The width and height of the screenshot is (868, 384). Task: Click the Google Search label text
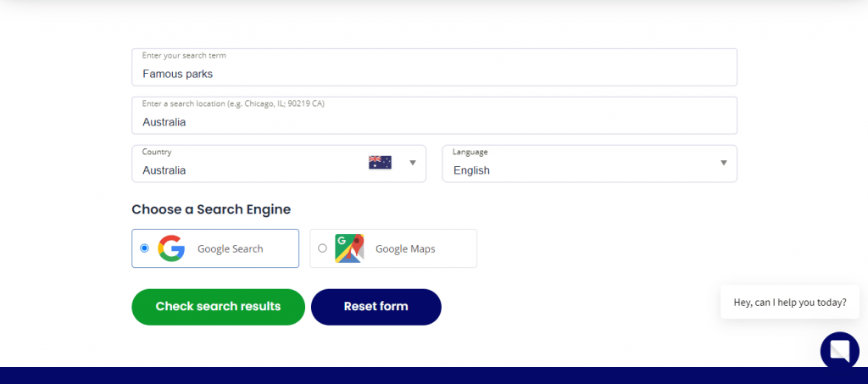231,249
